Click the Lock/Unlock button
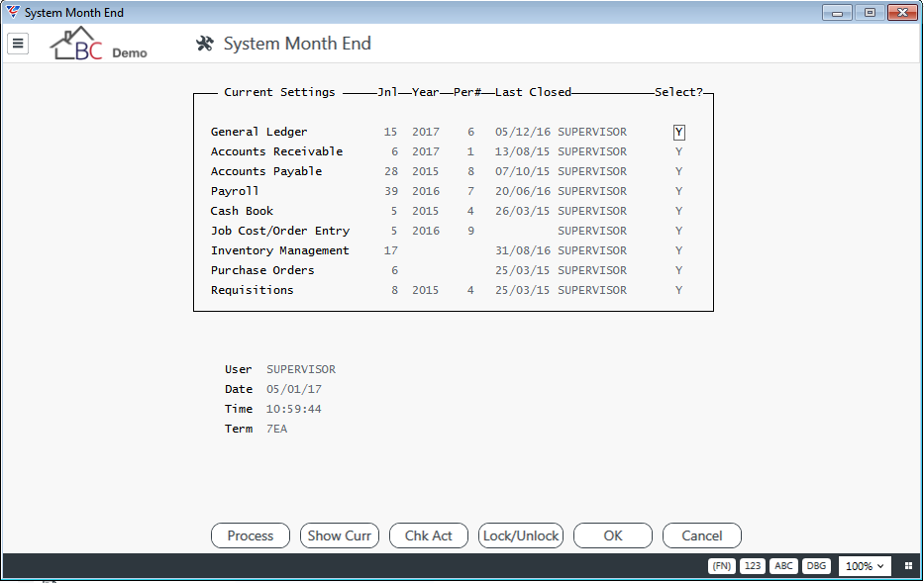Image resolution: width=924 pixels, height=583 pixels. coord(521,535)
